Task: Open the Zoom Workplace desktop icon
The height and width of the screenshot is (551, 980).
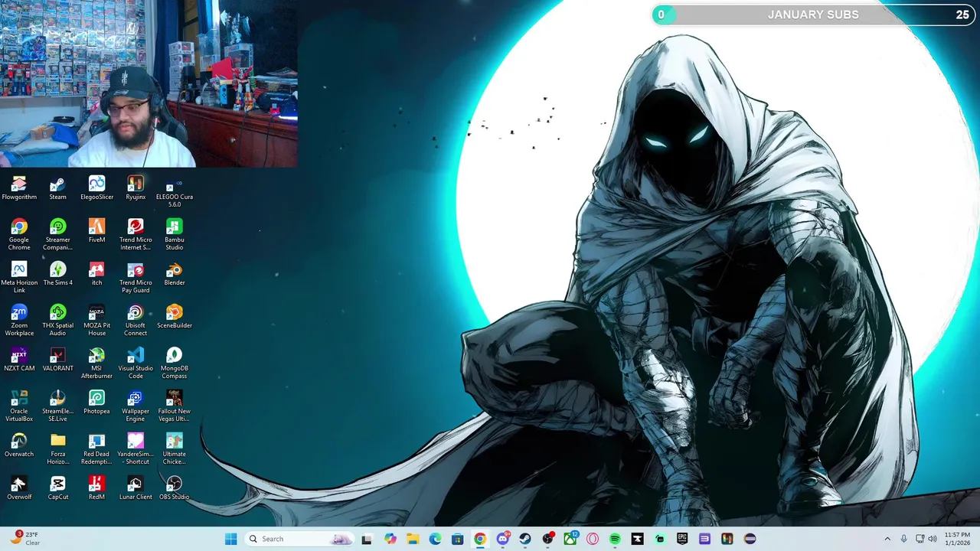Action: tap(19, 321)
